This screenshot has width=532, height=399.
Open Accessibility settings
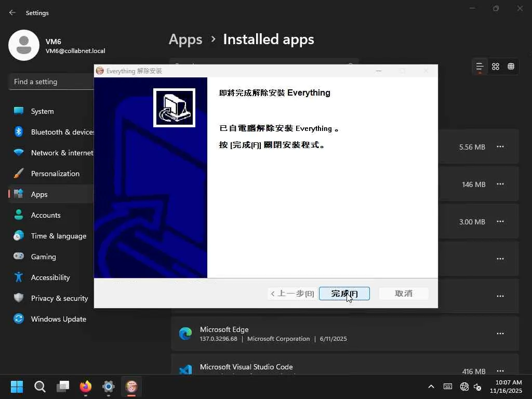(51, 277)
